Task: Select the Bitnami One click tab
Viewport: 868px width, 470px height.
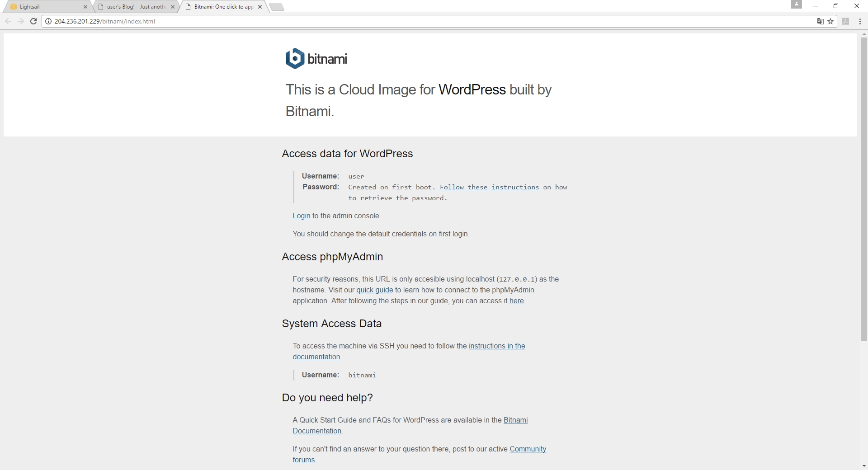Action: (223, 7)
